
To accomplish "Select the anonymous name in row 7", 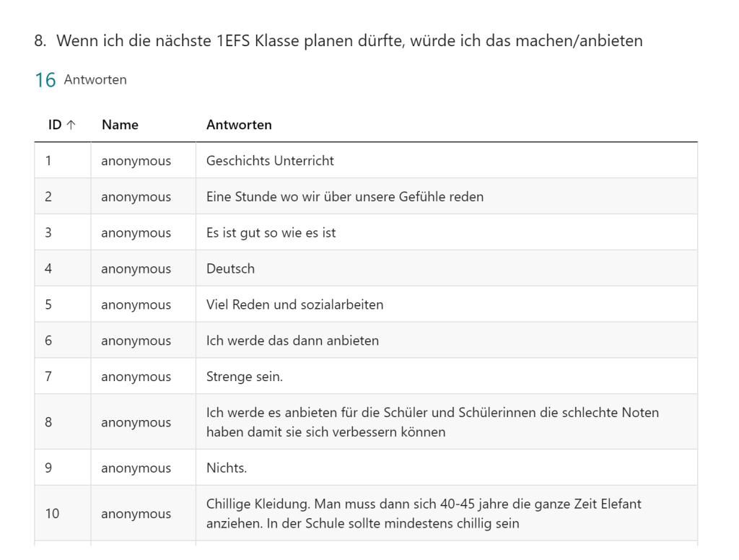I will click(136, 377).
